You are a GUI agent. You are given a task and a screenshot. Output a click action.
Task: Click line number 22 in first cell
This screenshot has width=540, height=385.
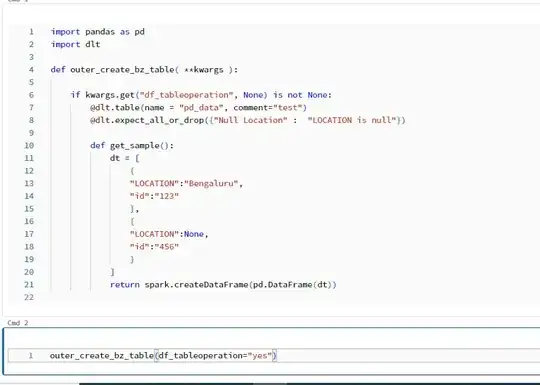click(x=29, y=297)
